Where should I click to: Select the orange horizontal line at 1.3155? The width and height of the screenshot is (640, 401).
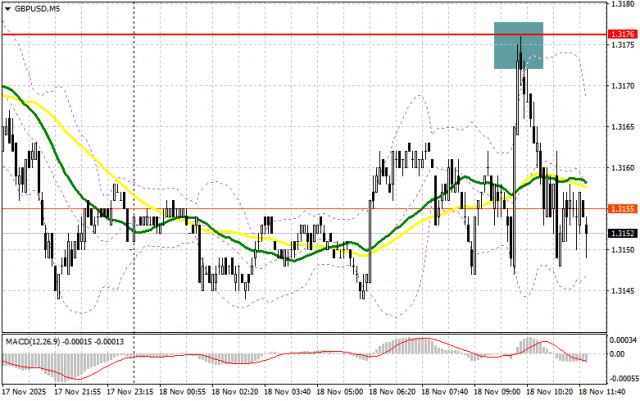click(x=304, y=209)
